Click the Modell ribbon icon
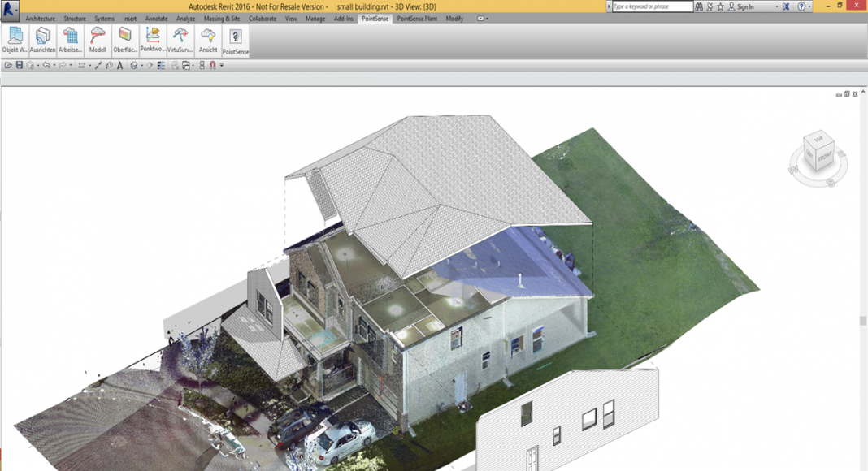Screen dimensions: 868x471 click(98, 40)
